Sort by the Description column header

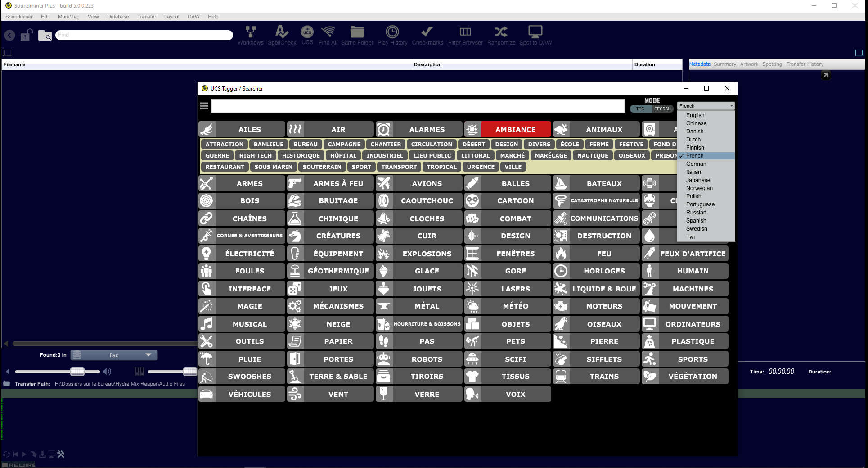522,64
